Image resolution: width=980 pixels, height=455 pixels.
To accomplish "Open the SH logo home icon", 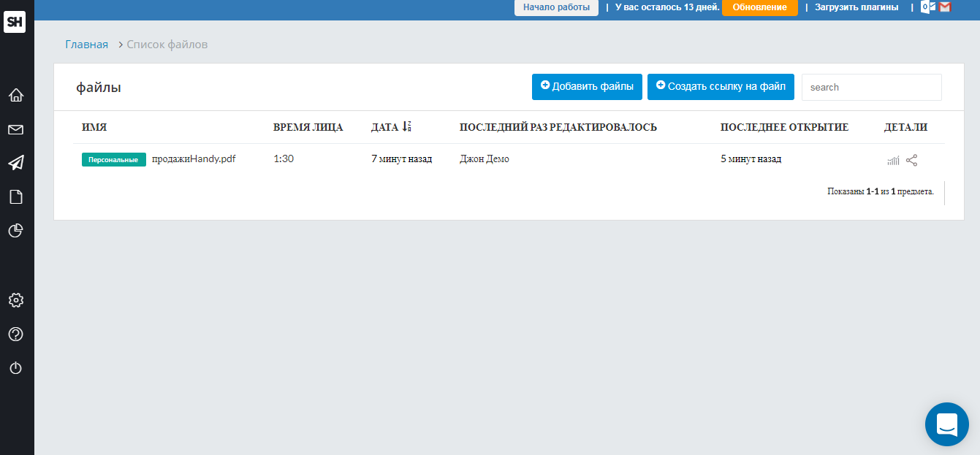I will point(15,22).
